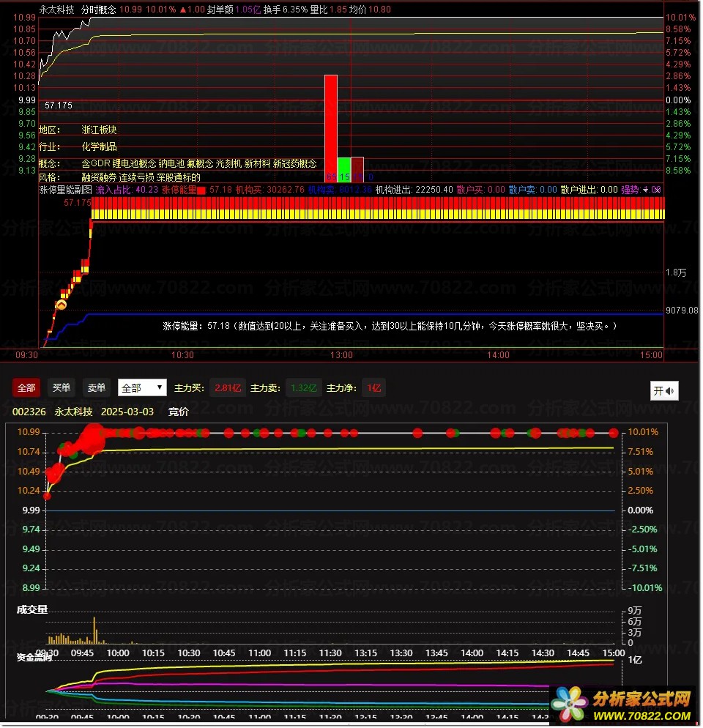Click the tallest yellow volume bar near 09:50
The image size is (703, 728).
94,630
